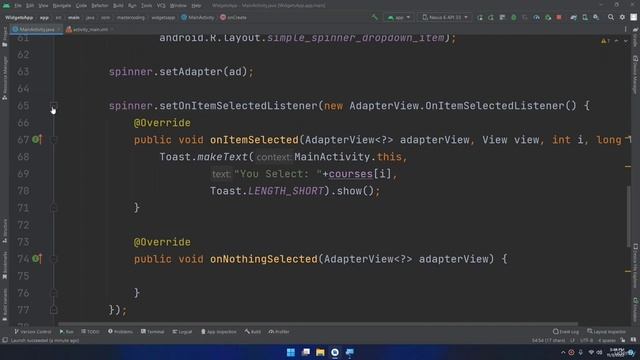Open the app run configuration dropdown

[399, 18]
